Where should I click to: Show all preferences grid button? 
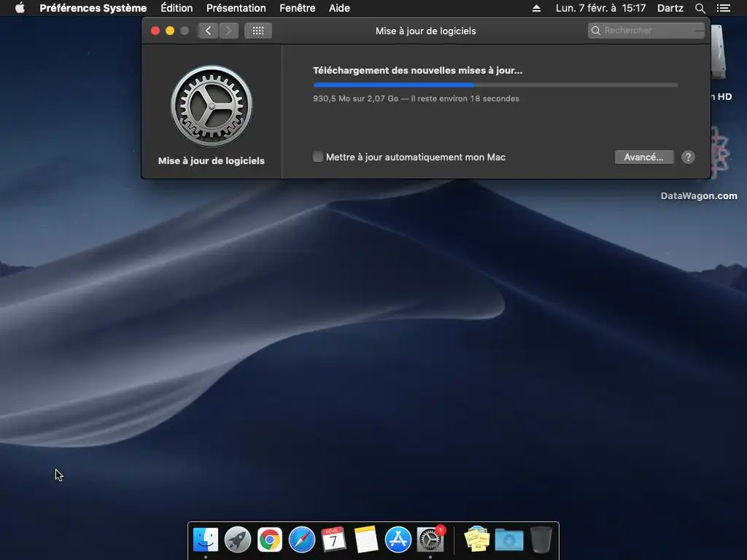258,31
